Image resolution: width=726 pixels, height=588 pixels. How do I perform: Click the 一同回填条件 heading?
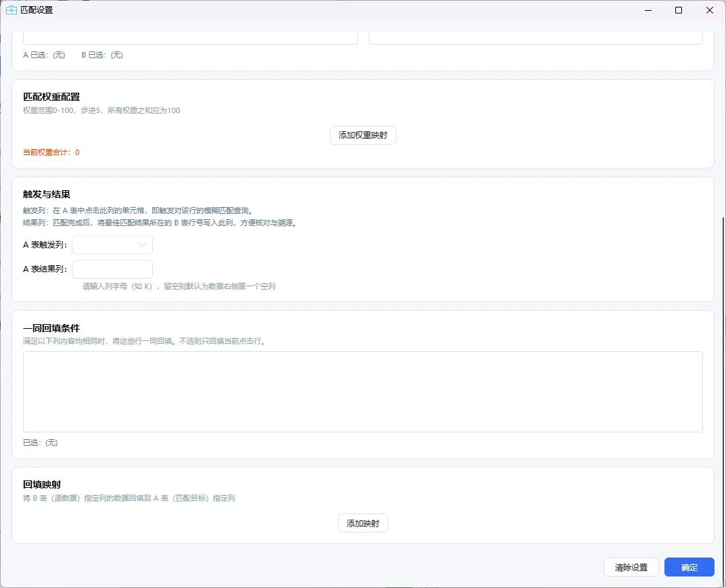pyautogui.click(x=51, y=327)
